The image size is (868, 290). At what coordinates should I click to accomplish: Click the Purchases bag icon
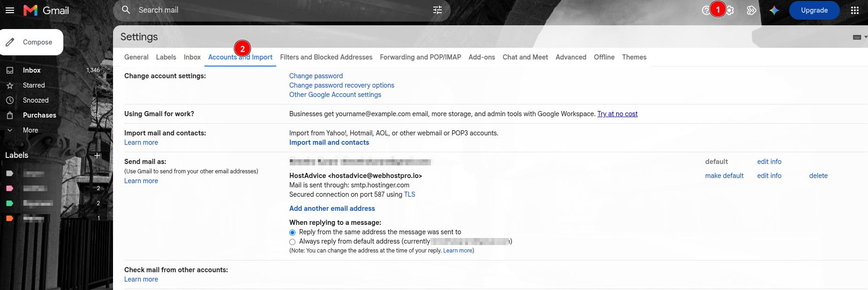(x=10, y=115)
